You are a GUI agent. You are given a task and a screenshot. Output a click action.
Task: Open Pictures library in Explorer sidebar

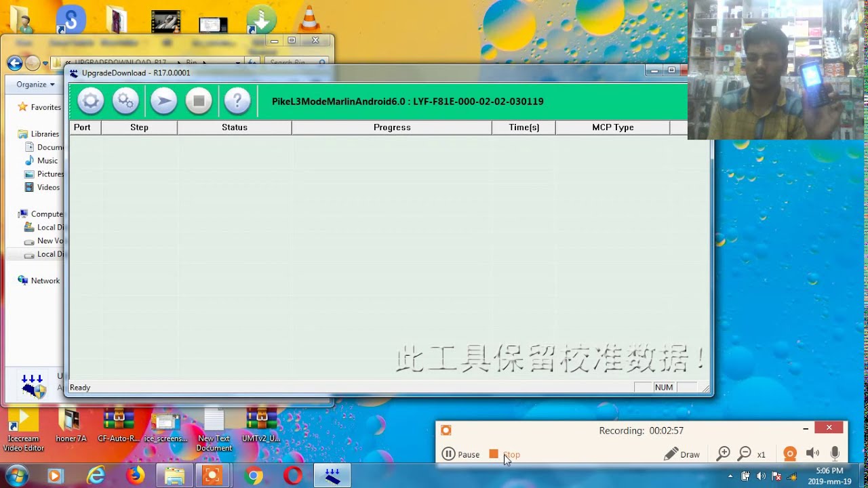[x=44, y=174]
